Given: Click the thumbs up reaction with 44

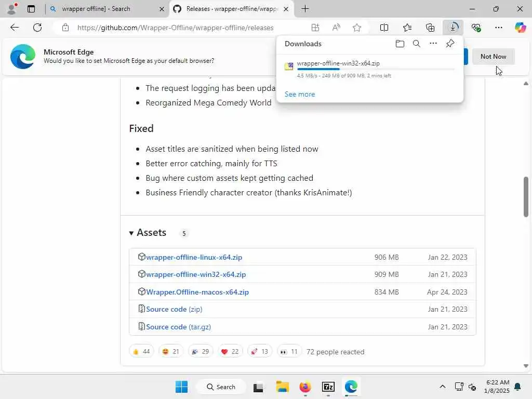Looking at the screenshot, I should pos(141,352).
